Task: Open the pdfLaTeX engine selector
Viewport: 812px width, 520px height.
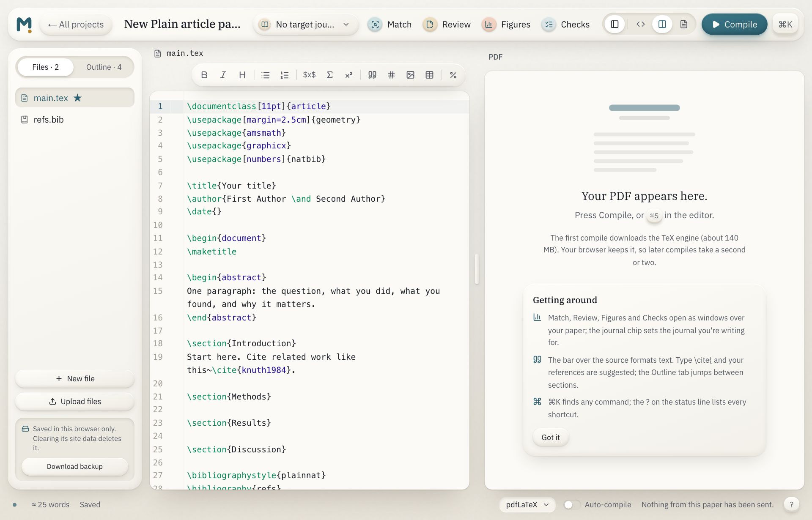Action: tap(527, 504)
